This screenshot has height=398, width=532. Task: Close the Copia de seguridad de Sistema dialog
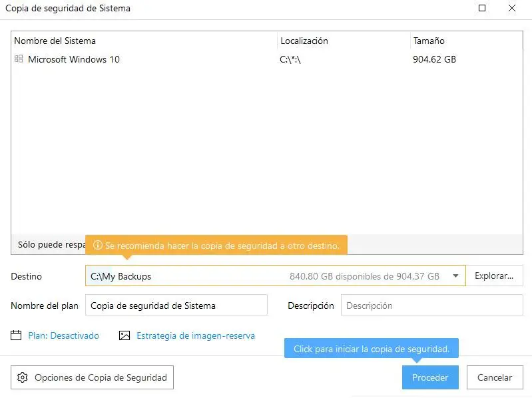click(x=512, y=9)
